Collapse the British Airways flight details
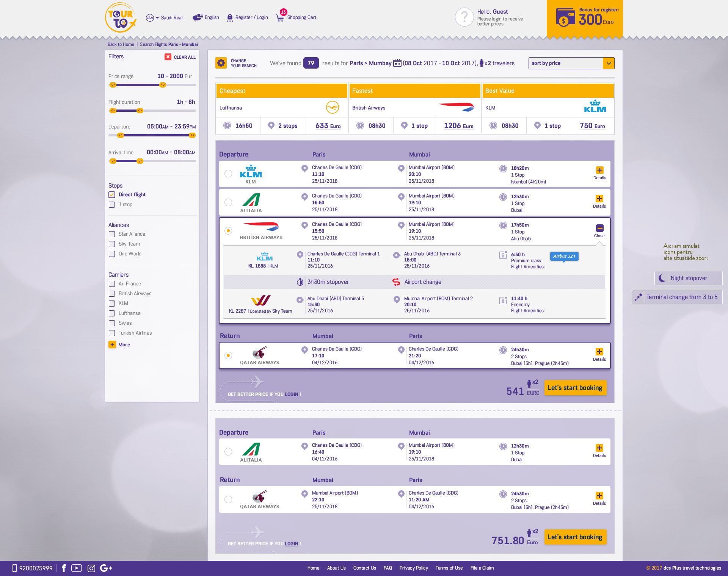This screenshot has width=728, height=576. pyautogui.click(x=599, y=231)
